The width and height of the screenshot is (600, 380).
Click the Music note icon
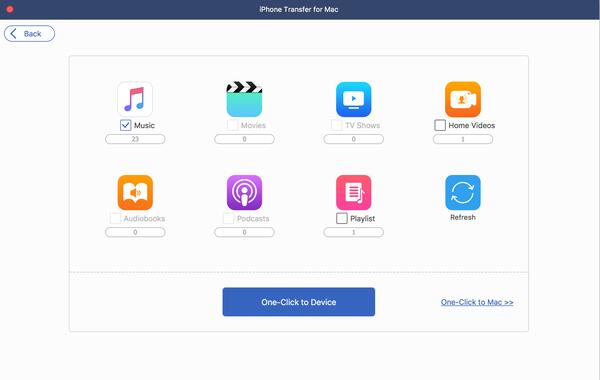(135, 99)
